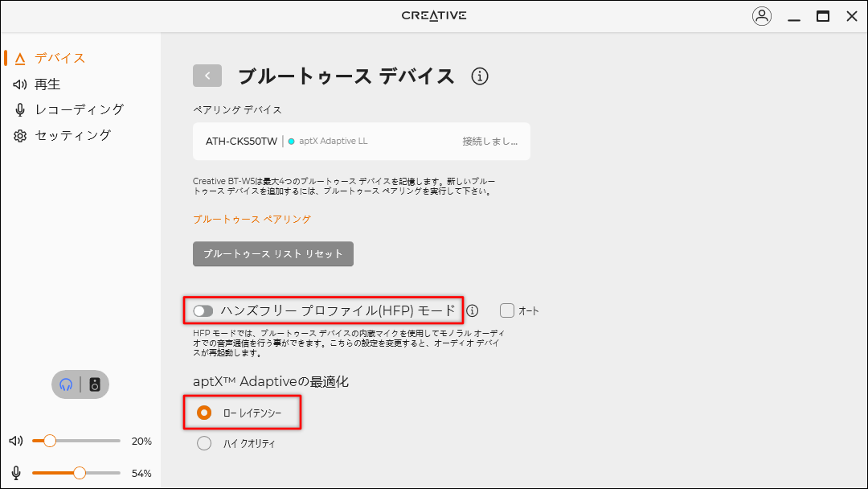Click info icon next to HFP モード
The width and height of the screenshot is (868, 489).
473,310
